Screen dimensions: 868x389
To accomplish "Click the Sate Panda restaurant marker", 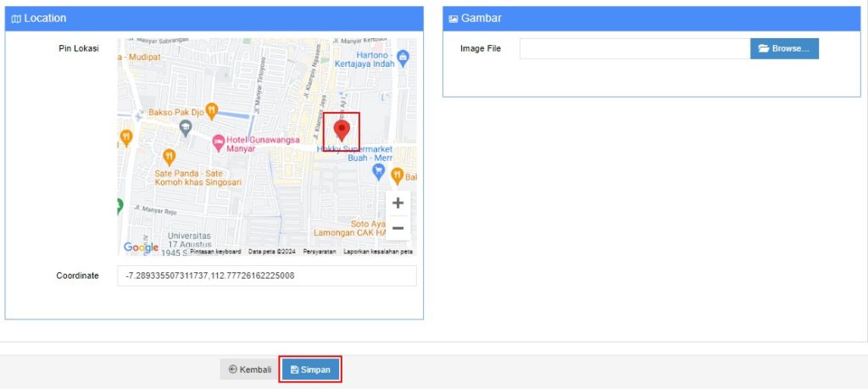I will (169, 157).
